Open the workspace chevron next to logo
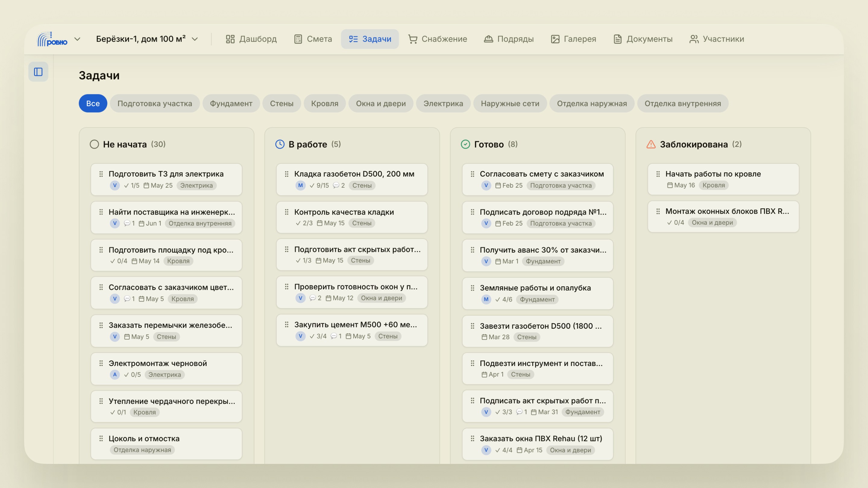Screen dimensions: 868x488 (77, 39)
